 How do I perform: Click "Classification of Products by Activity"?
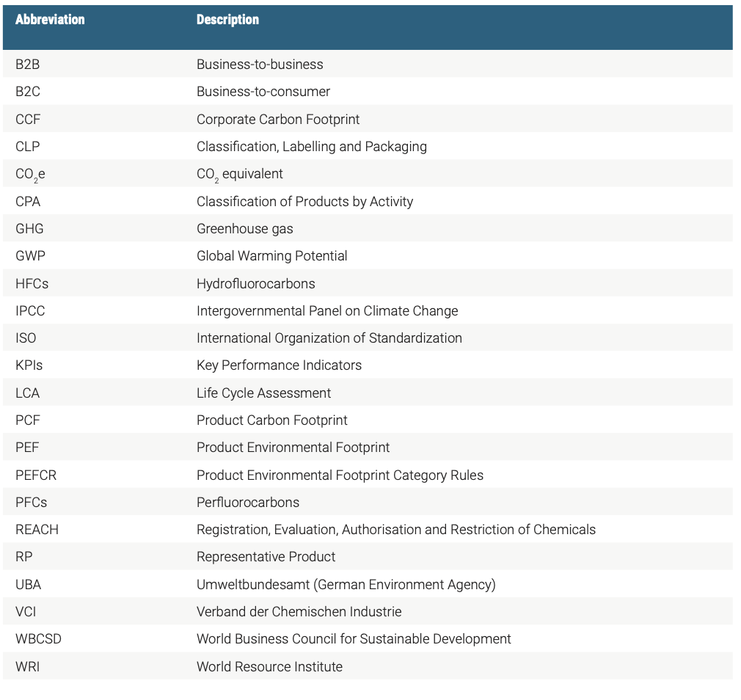click(x=304, y=201)
